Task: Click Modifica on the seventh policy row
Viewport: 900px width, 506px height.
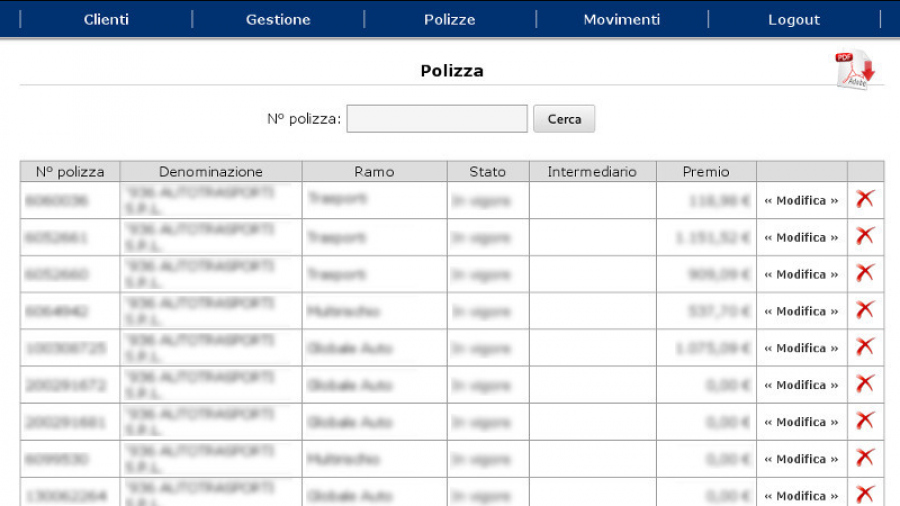Action: pos(801,422)
